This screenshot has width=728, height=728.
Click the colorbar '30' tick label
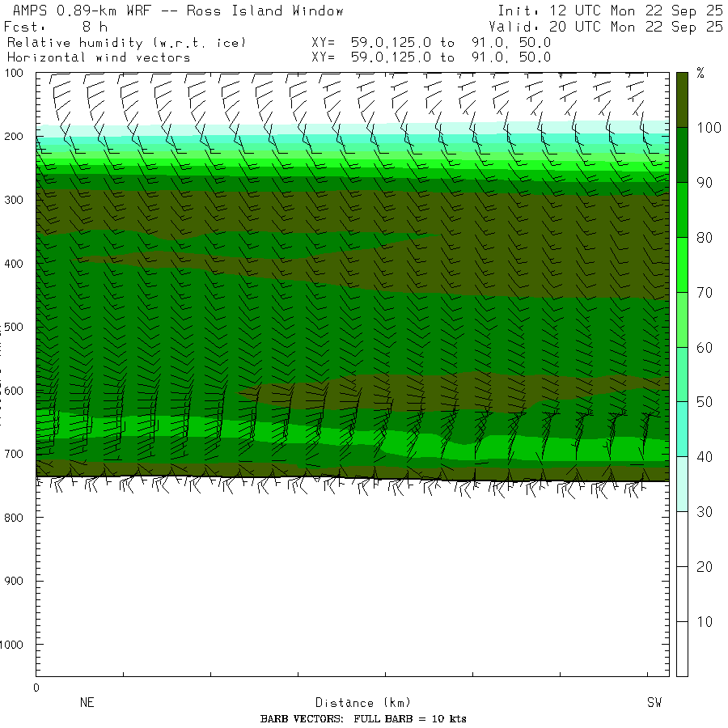click(x=705, y=512)
